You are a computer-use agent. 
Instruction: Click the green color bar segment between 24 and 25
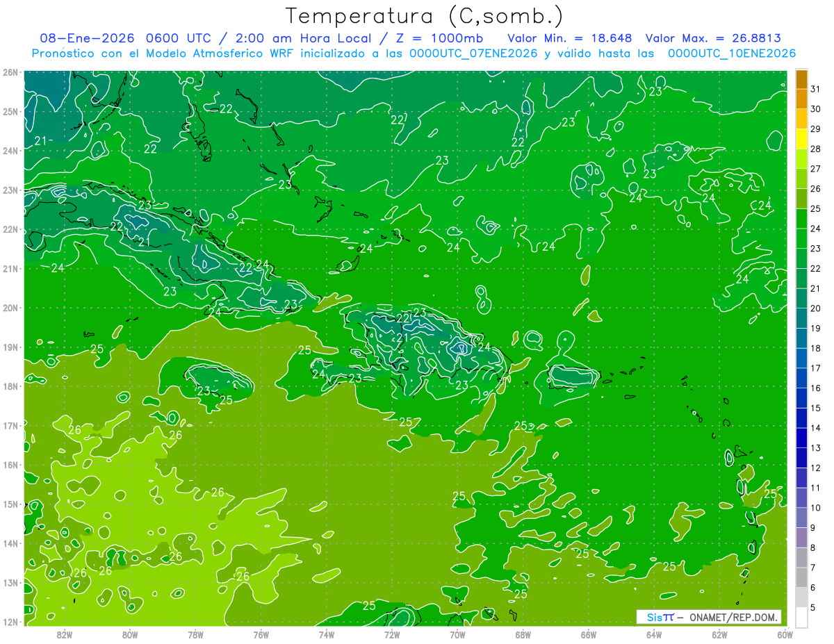(801, 219)
